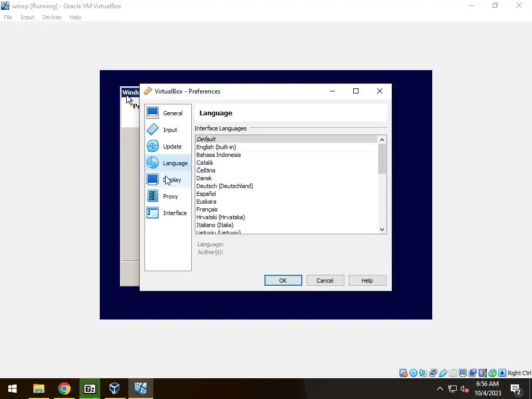The height and width of the screenshot is (399, 532).
Task: Open network status tray icon
Action: [453, 389]
